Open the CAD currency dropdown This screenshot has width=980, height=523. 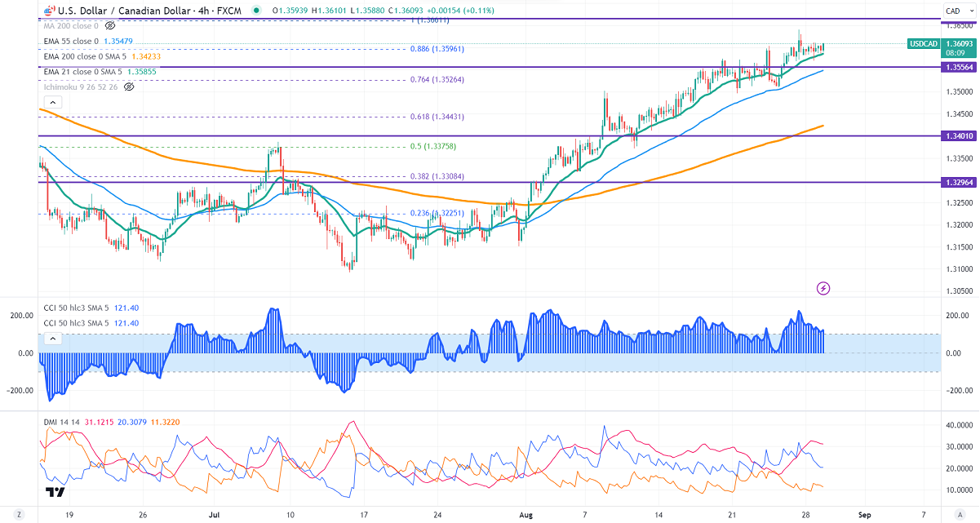[954, 11]
